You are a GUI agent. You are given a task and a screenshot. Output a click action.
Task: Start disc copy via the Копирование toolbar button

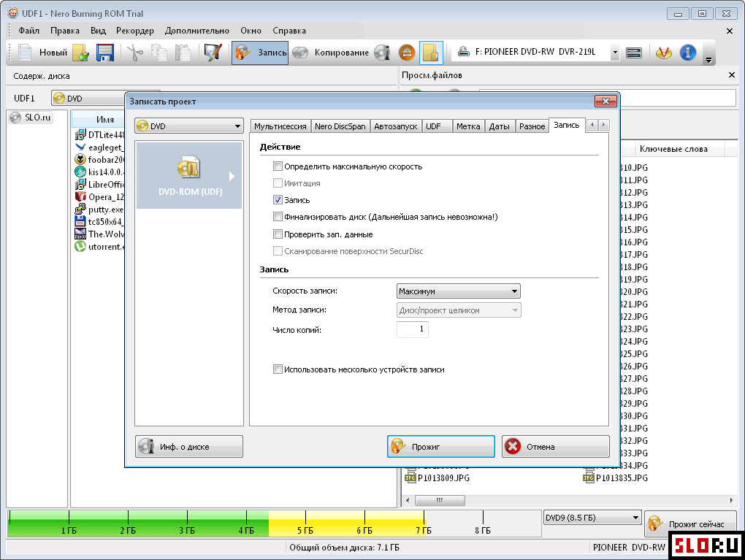point(331,53)
